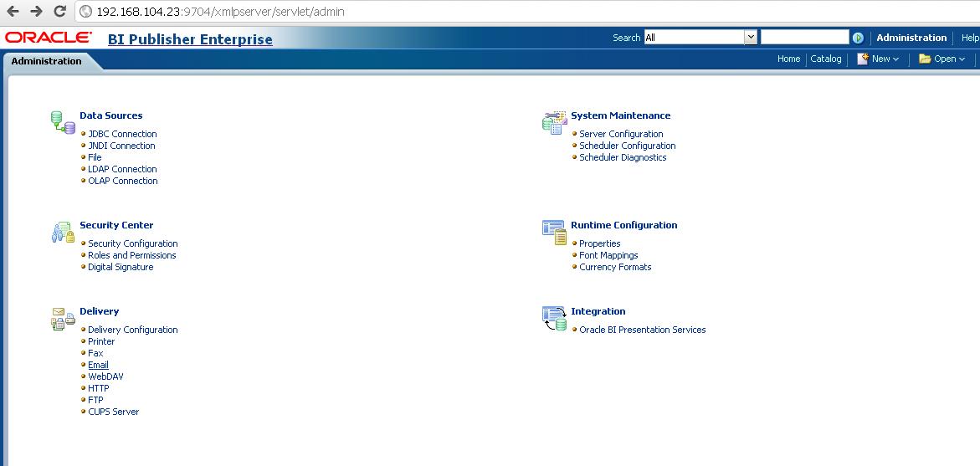Viewport: 980px width, 466px height.
Task: Click the Data Sources heading
Action: coord(111,115)
